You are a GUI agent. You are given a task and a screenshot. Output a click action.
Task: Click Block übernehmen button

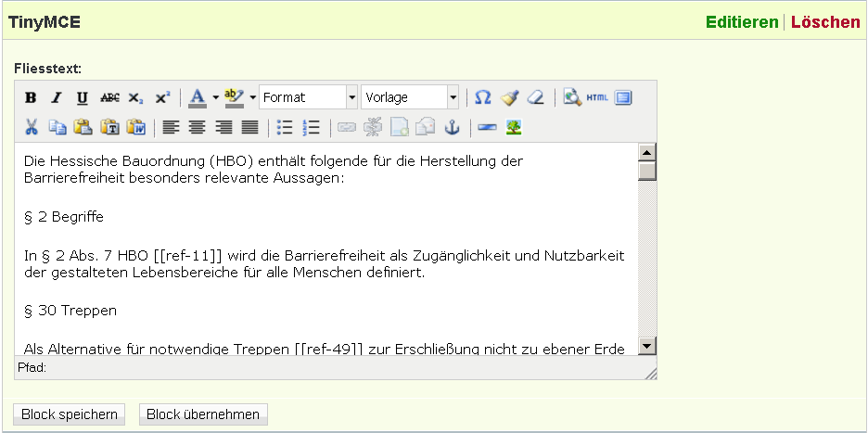point(203,414)
